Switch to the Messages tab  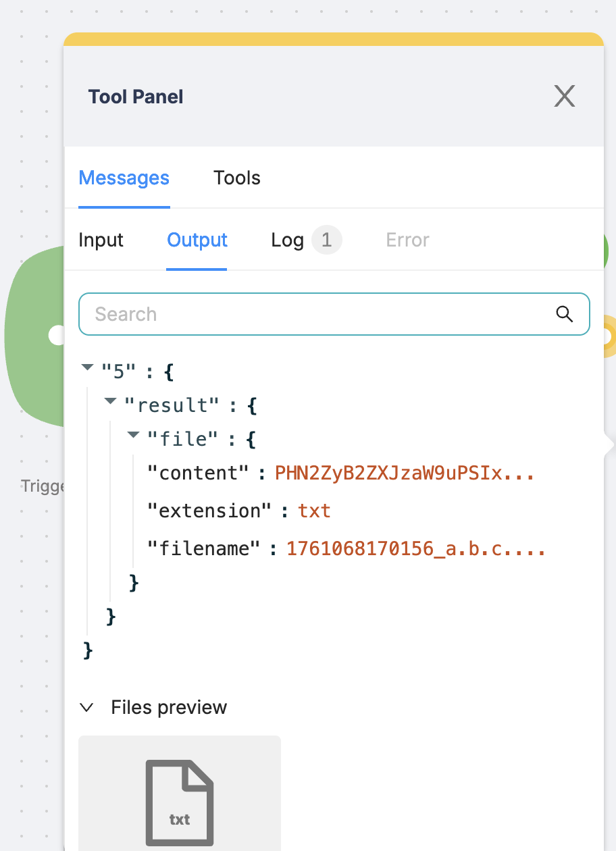point(124,178)
